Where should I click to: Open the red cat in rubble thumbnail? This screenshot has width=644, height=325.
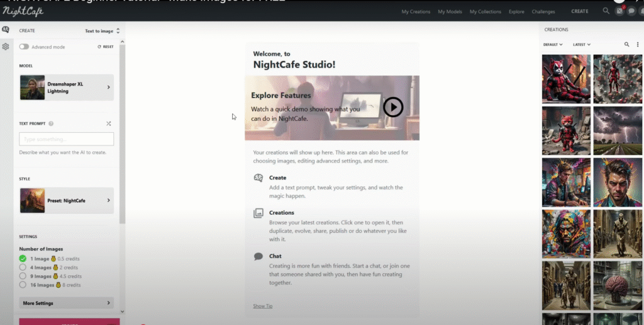(x=566, y=131)
